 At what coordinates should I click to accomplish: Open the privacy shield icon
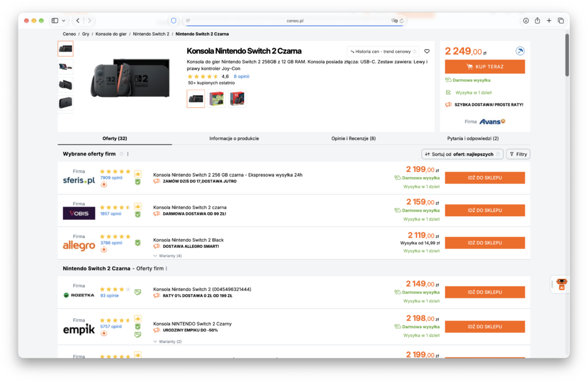173,21
